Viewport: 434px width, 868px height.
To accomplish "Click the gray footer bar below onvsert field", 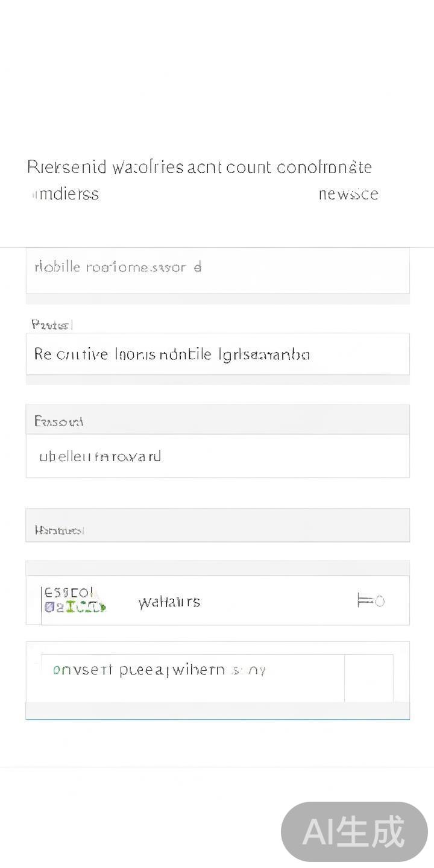I will tap(217, 710).
